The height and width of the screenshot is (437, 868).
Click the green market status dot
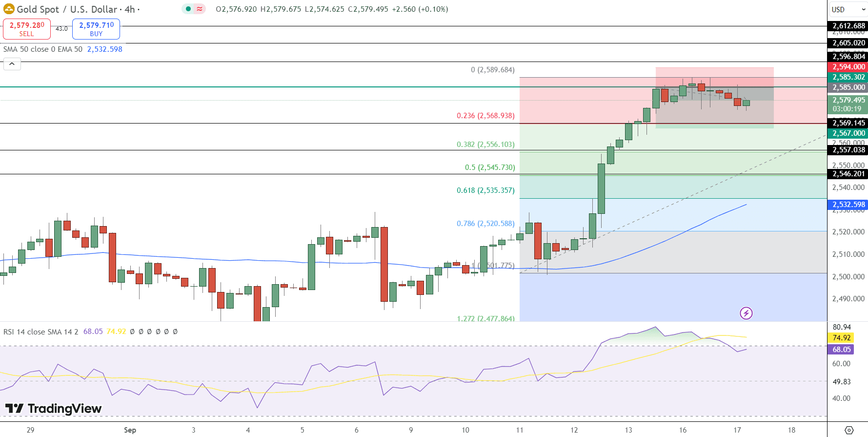tap(188, 9)
